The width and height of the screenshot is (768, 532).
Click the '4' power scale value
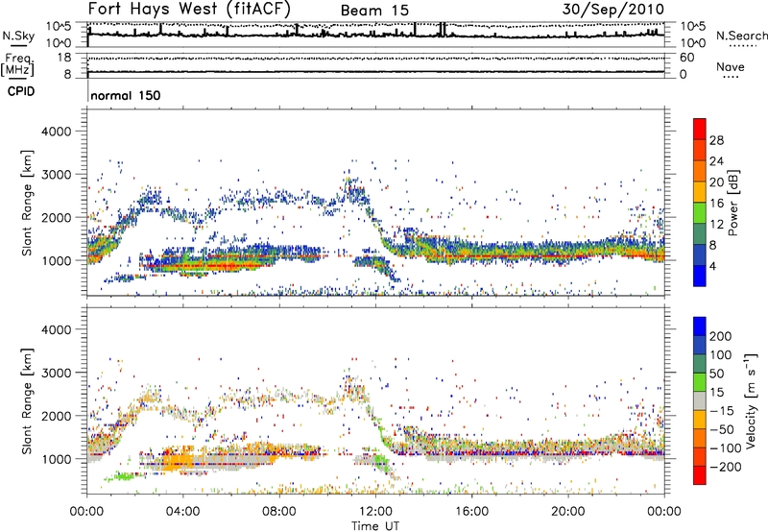(x=712, y=266)
